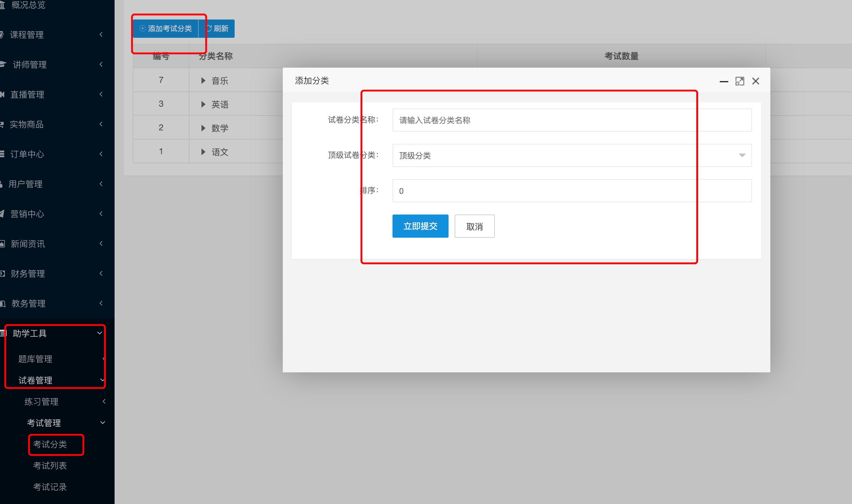Submit the form with 立即提交
This screenshot has height=504, width=852.
pyautogui.click(x=421, y=226)
